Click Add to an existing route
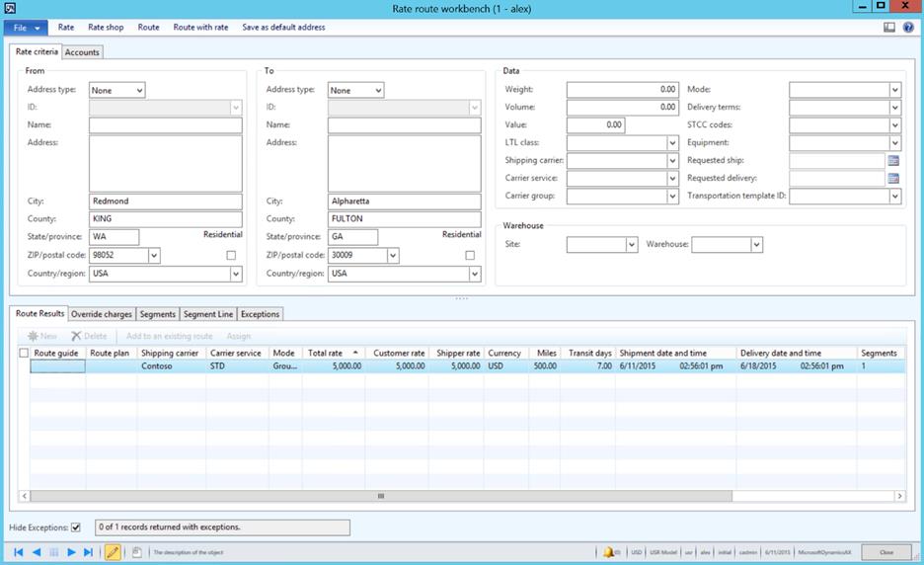 (x=169, y=336)
